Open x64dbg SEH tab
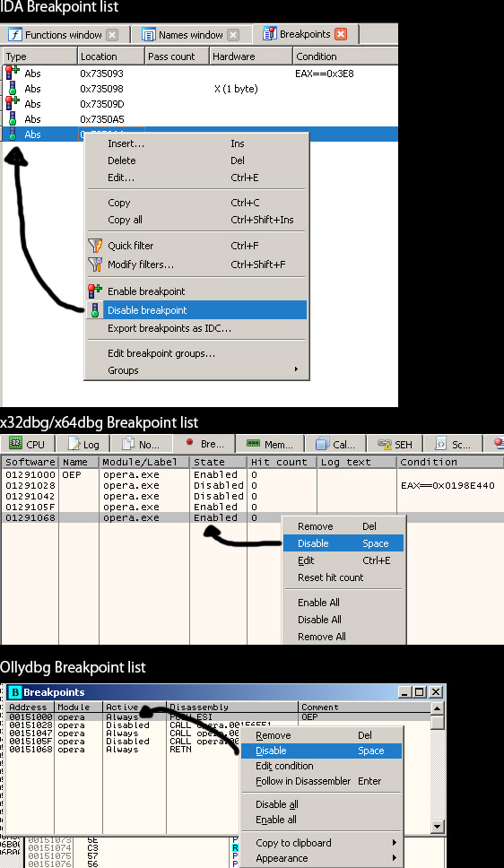504x868 pixels. [x=395, y=444]
